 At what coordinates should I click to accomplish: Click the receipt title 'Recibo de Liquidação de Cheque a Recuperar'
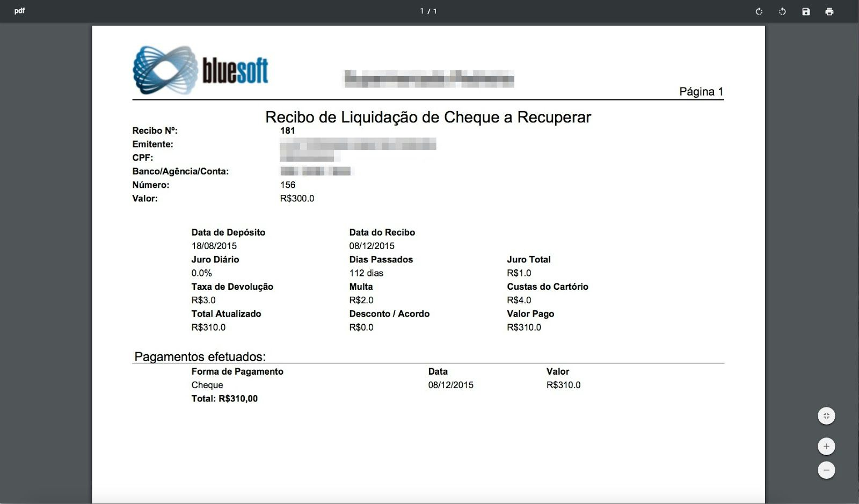(428, 117)
